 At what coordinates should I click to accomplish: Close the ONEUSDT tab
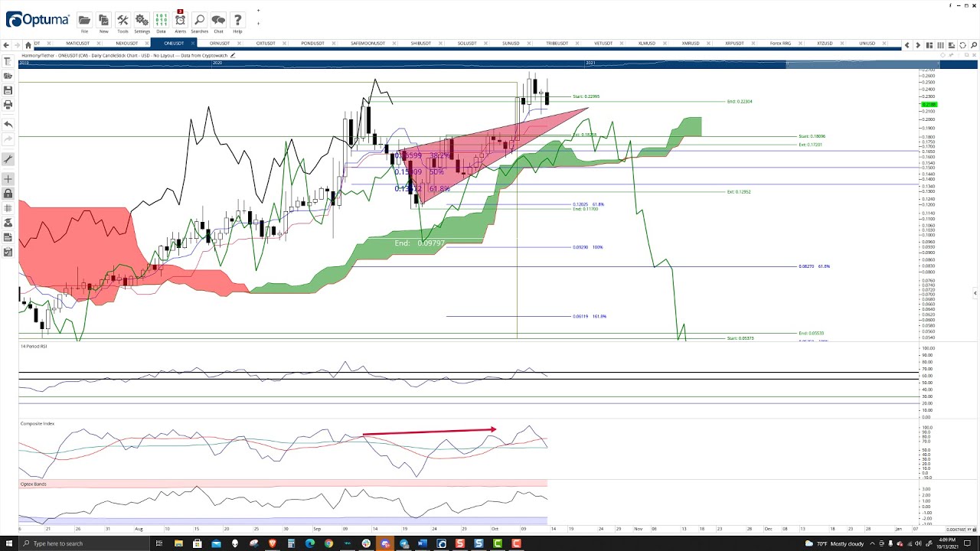[193, 44]
